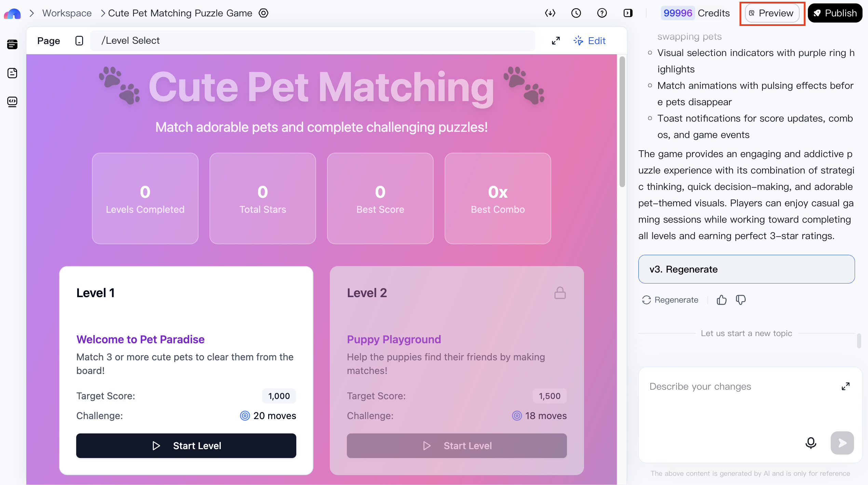This screenshot has width=868, height=485.
Task: Click thumbs up on response
Action: tap(721, 300)
